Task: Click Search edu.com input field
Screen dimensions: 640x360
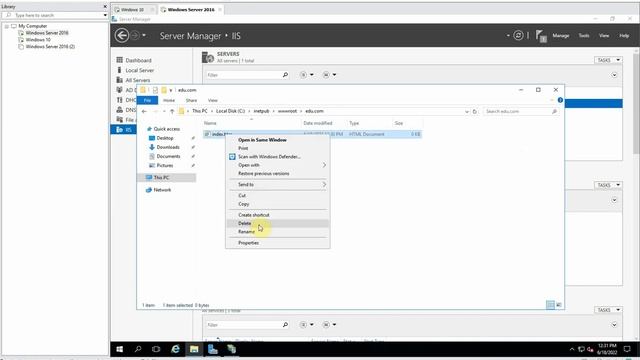Action: (x=520, y=111)
